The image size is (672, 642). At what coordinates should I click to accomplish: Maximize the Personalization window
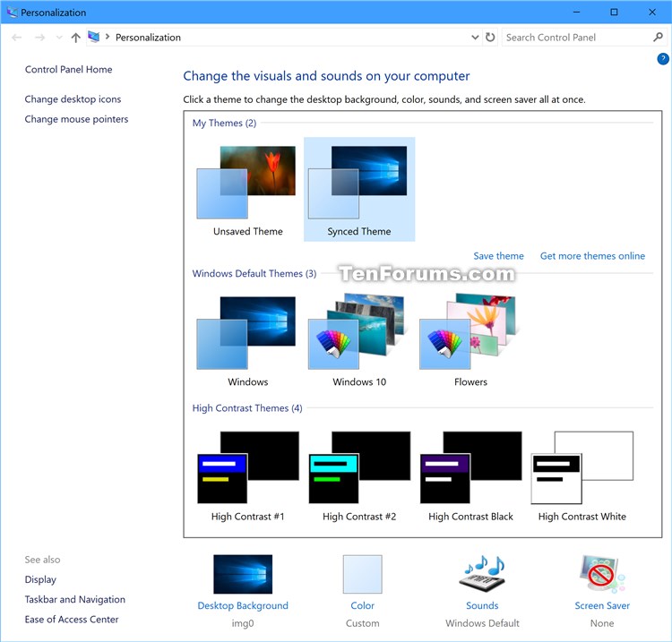(614, 12)
